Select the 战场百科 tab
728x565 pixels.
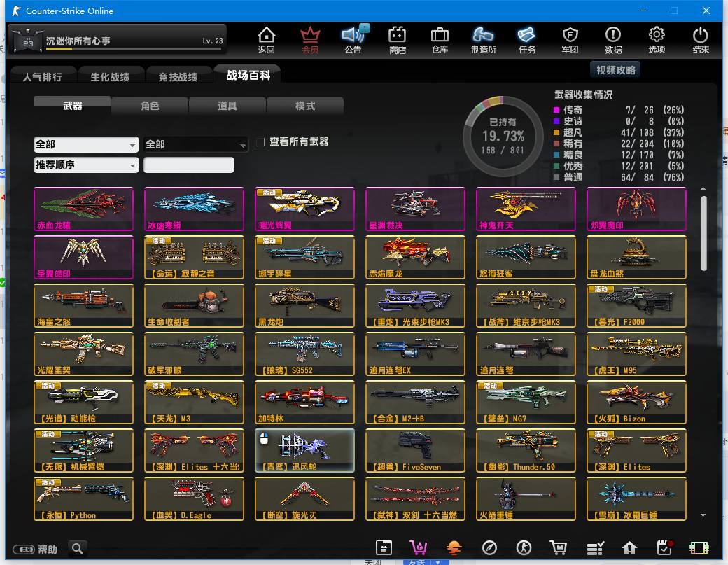[248, 75]
